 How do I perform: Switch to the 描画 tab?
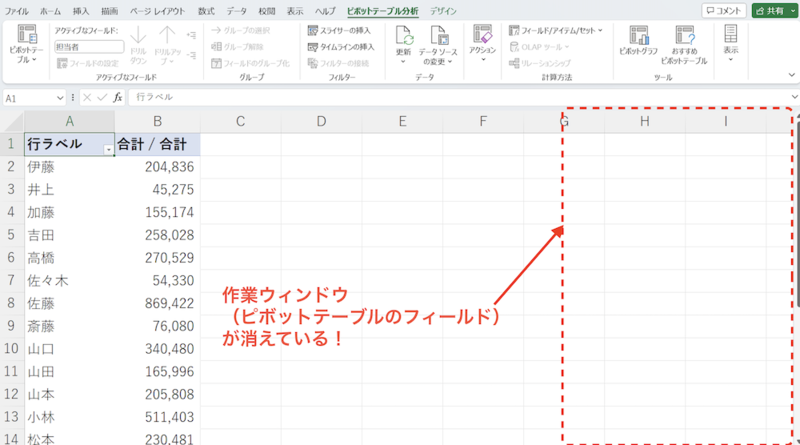coord(109,11)
